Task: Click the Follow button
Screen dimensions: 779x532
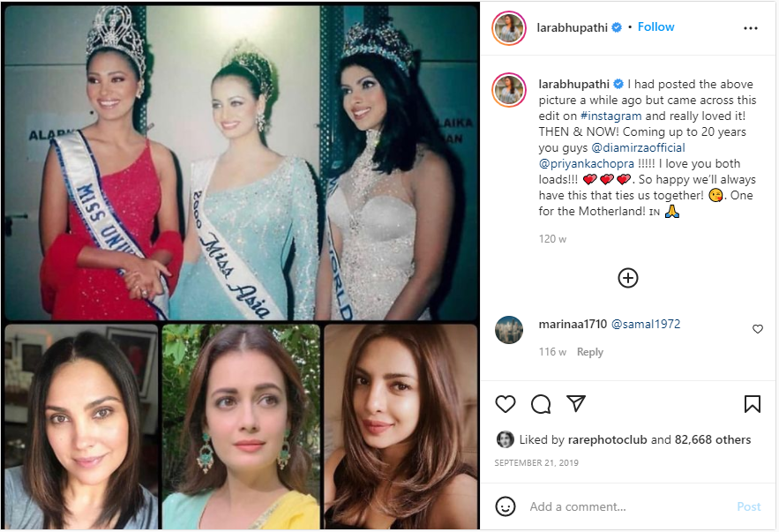Action: (655, 27)
